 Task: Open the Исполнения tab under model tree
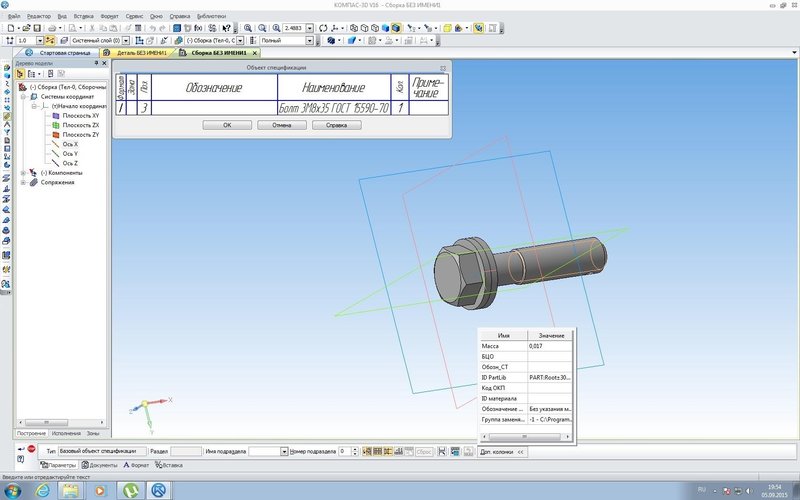[66, 433]
